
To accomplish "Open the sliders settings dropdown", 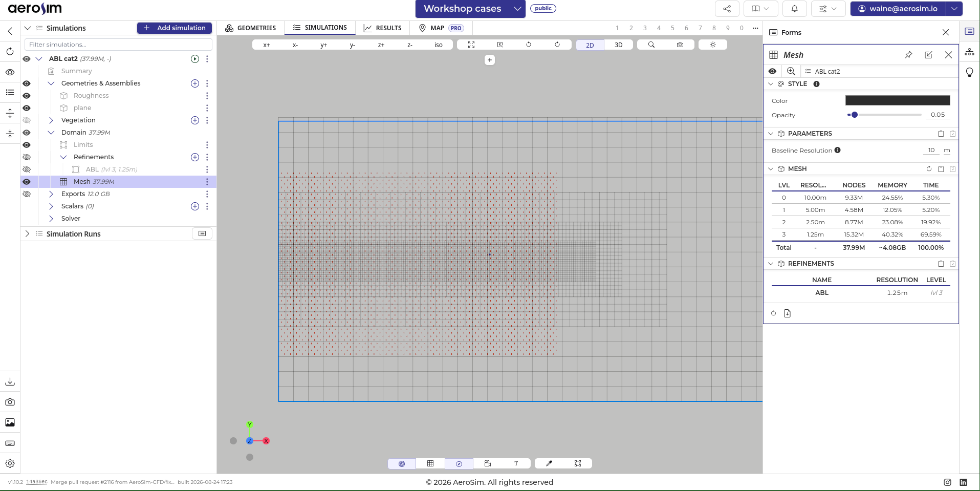I will tap(828, 9).
